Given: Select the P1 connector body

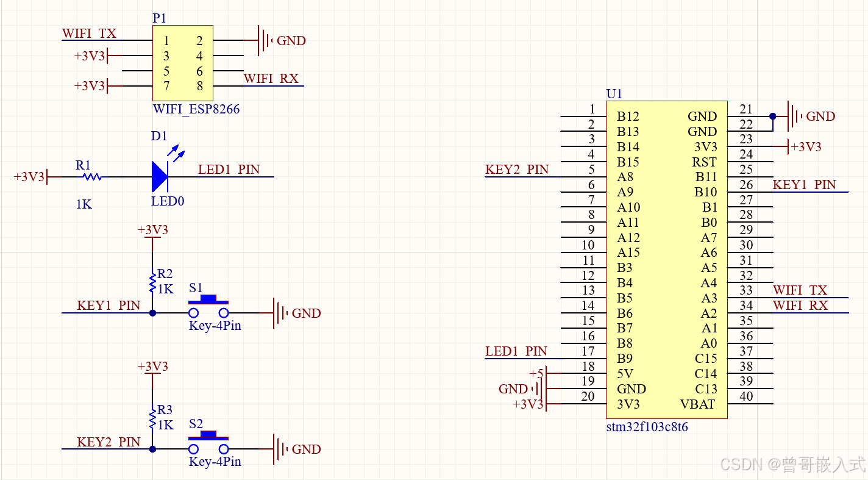Looking at the screenshot, I should 183,63.
